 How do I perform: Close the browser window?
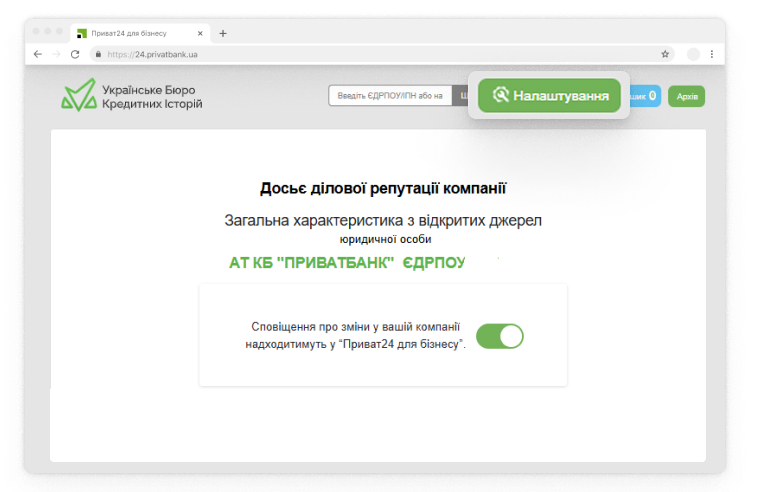pos(36,32)
